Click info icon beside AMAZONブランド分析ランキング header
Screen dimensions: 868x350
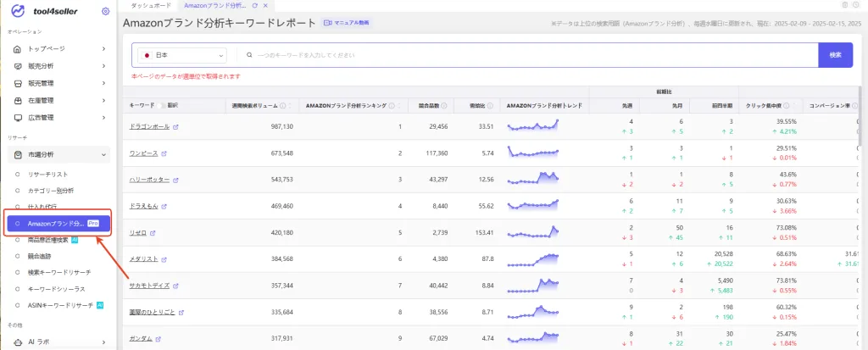pos(392,105)
